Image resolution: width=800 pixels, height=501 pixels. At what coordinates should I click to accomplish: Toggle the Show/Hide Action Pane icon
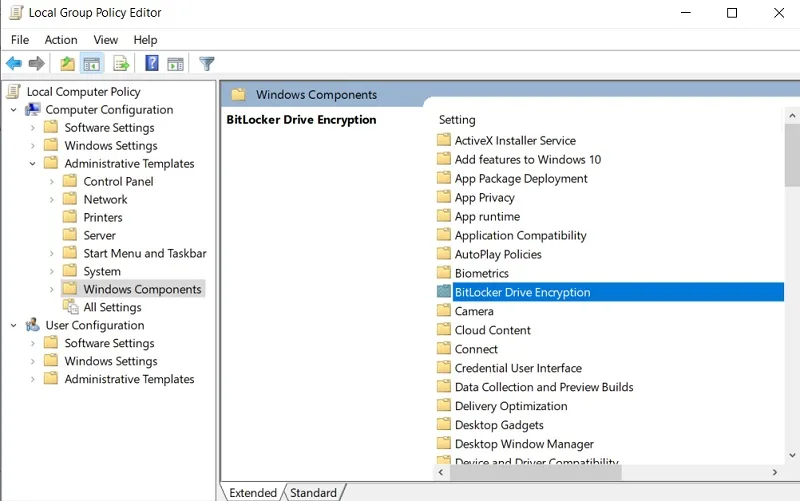176,64
